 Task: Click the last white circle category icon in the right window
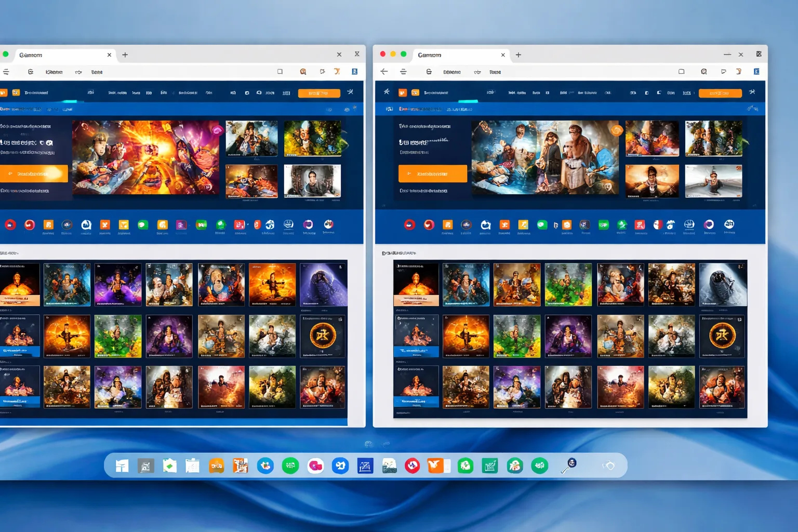pyautogui.click(x=729, y=224)
